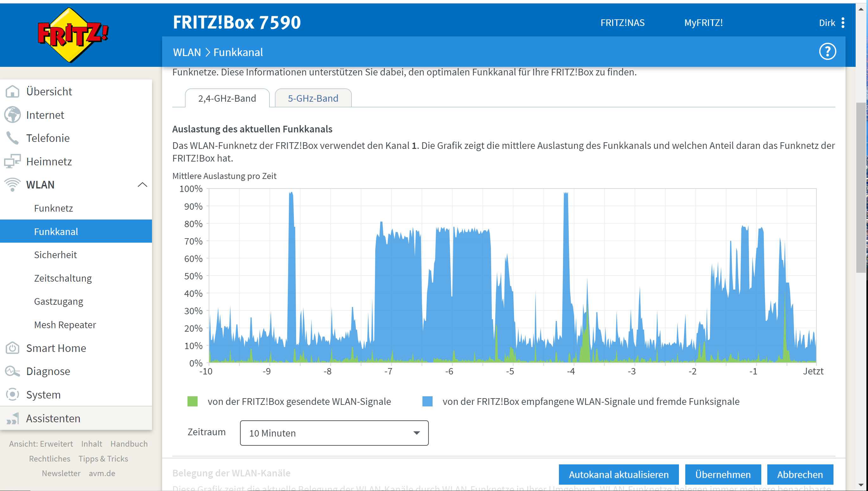Click the FRITZ! logo
The width and height of the screenshot is (868, 491).
coord(73,35)
